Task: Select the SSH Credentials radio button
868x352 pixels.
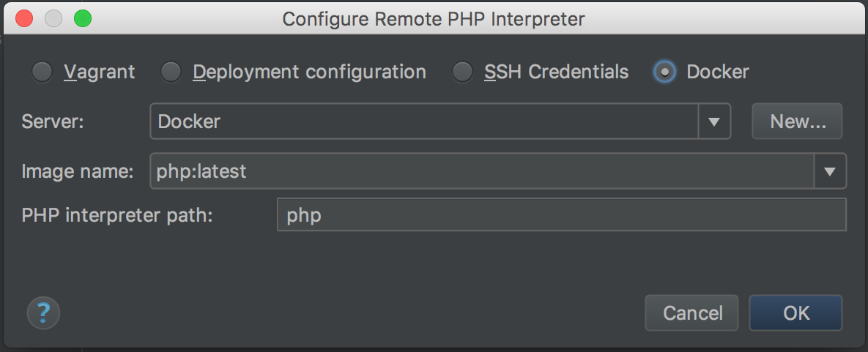Action: coord(462,72)
